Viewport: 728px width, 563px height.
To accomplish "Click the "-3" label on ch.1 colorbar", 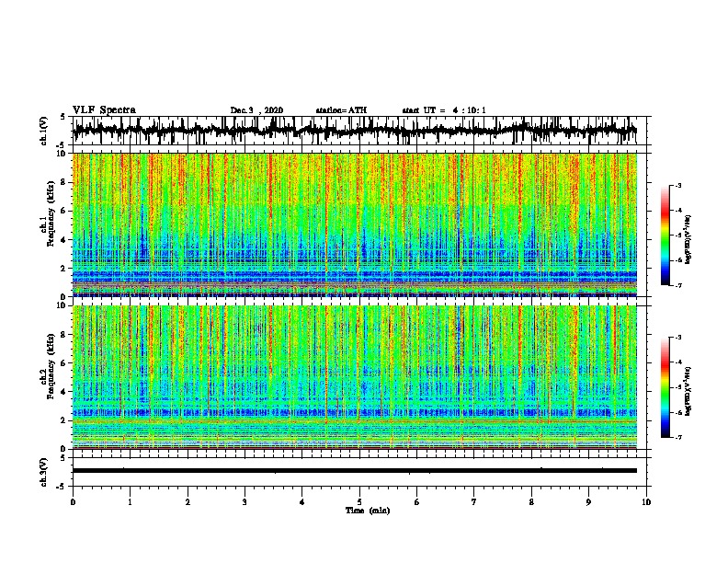I will [x=677, y=185].
